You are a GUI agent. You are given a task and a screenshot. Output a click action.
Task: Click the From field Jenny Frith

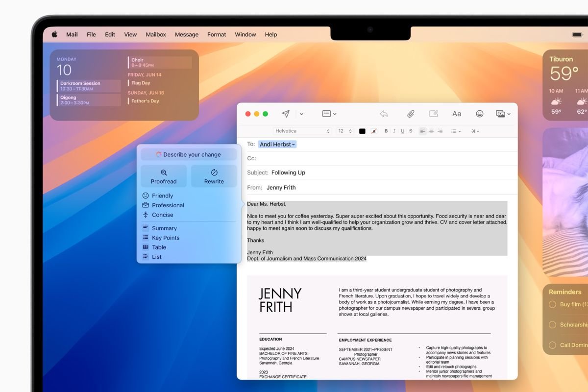pos(377,187)
